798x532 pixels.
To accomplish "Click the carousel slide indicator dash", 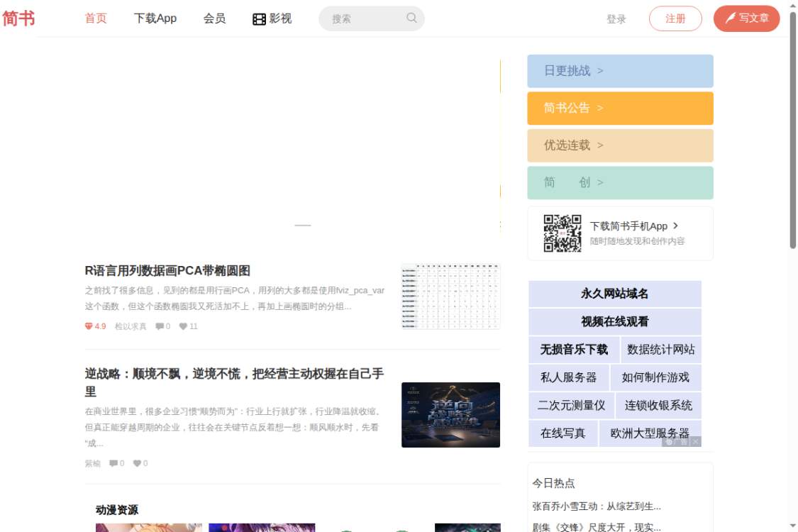I will [x=302, y=225].
